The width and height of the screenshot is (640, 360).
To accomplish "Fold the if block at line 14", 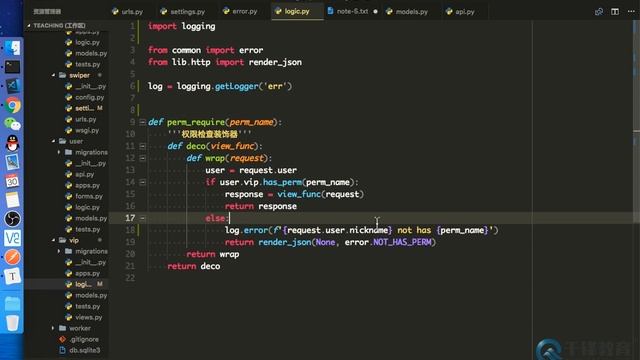I will pos(142,182).
